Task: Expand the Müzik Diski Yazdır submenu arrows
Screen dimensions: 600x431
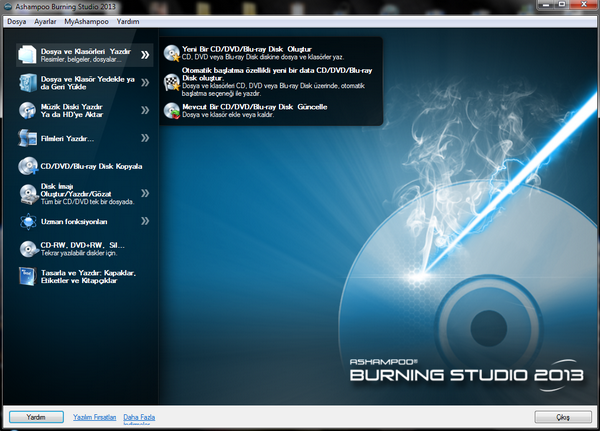Action: (145, 109)
